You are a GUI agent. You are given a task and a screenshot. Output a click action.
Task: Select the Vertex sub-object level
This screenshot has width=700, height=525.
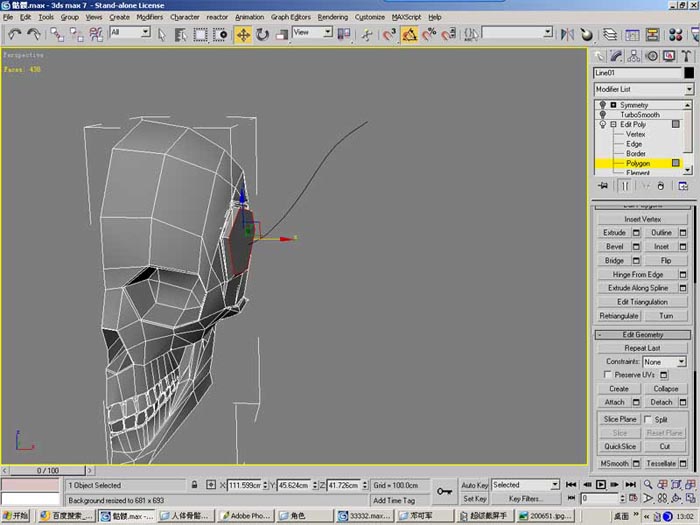[x=635, y=134]
